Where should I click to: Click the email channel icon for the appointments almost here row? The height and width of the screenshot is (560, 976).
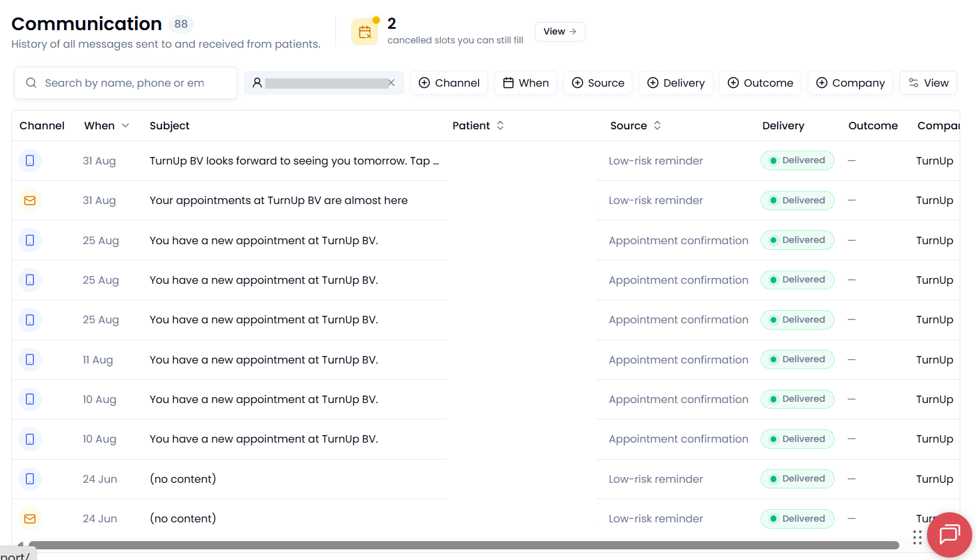coord(30,200)
